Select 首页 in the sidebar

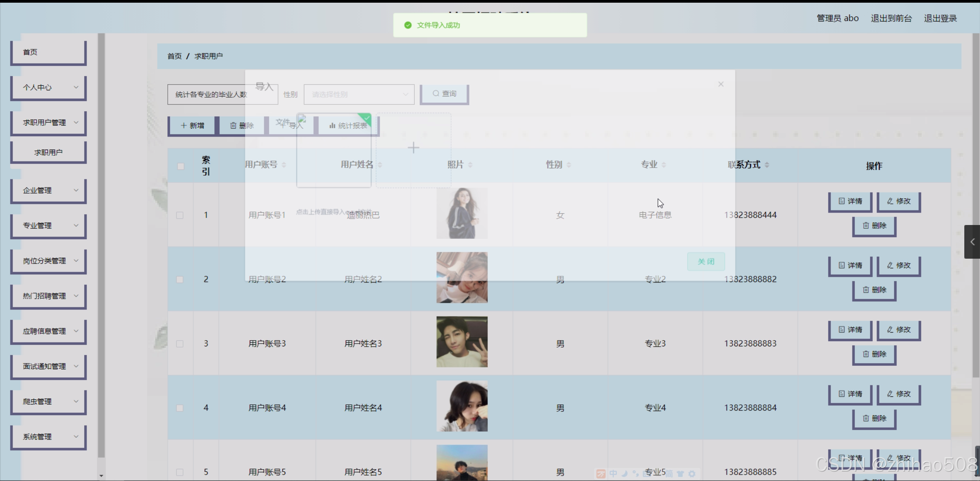coord(48,52)
